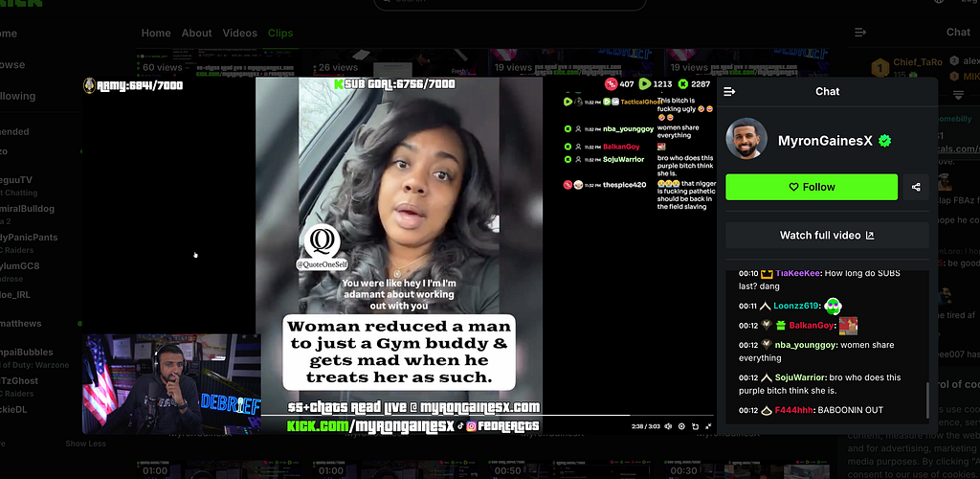Open background clip thumbnail with 26 views
The width and height of the screenshot is (980, 479).
[x=395, y=62]
